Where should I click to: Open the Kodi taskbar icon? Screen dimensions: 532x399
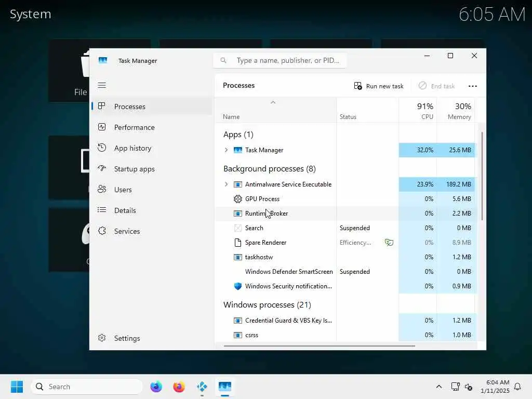click(x=202, y=387)
